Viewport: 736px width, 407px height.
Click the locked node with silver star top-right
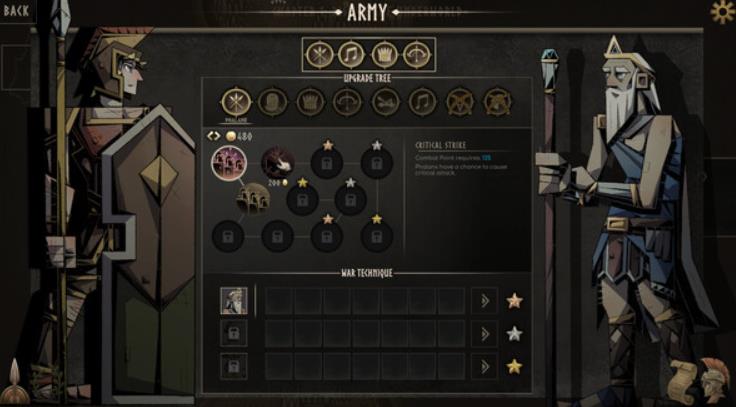pos(376,163)
